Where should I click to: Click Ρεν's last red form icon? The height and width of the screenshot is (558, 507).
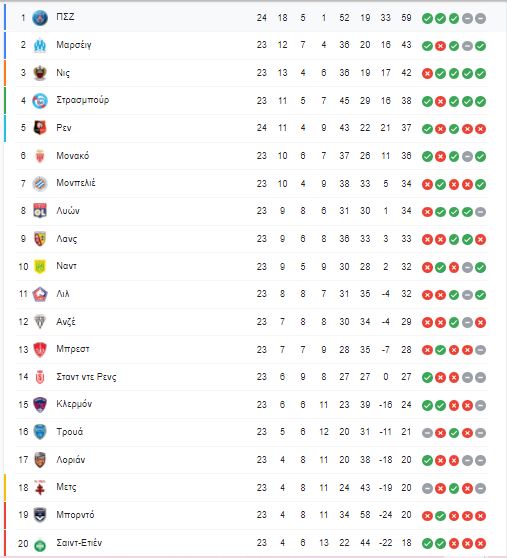point(480,129)
